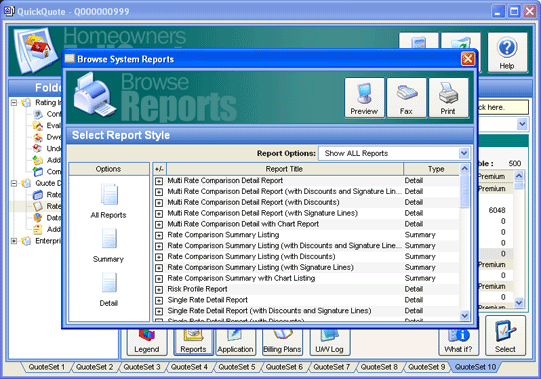Open Help in QuickQuote window
The height and width of the screenshot is (379, 541).
pyautogui.click(x=507, y=52)
